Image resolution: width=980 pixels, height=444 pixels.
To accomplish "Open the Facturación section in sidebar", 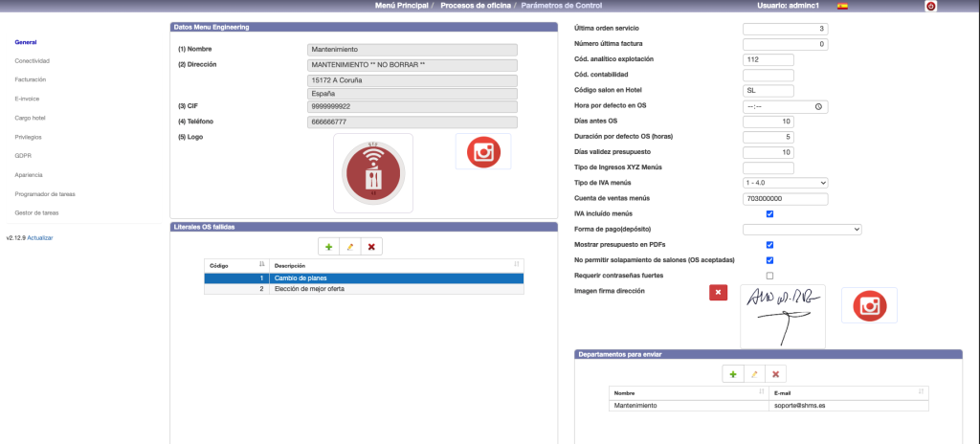I will 30,79.
